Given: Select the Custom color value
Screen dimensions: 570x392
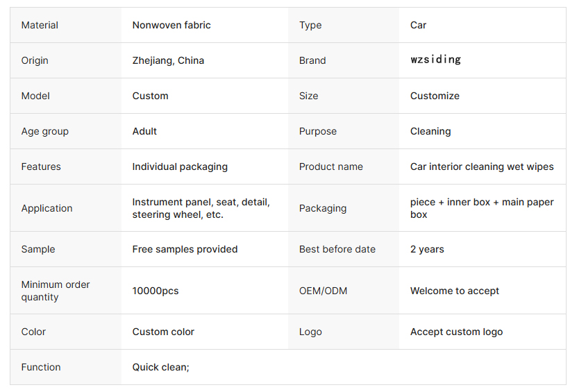Looking at the screenshot, I should coord(163,332).
